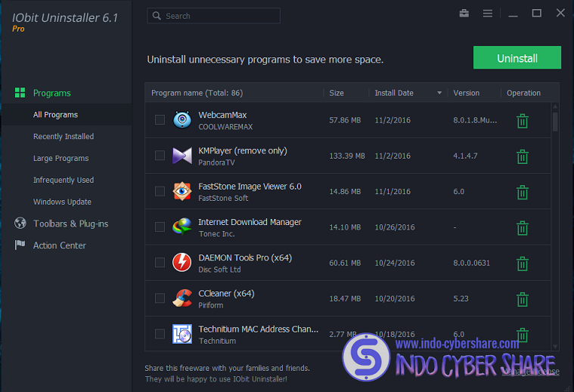
Task: Click the FastStone Image Viewer app icon
Action: point(182,191)
